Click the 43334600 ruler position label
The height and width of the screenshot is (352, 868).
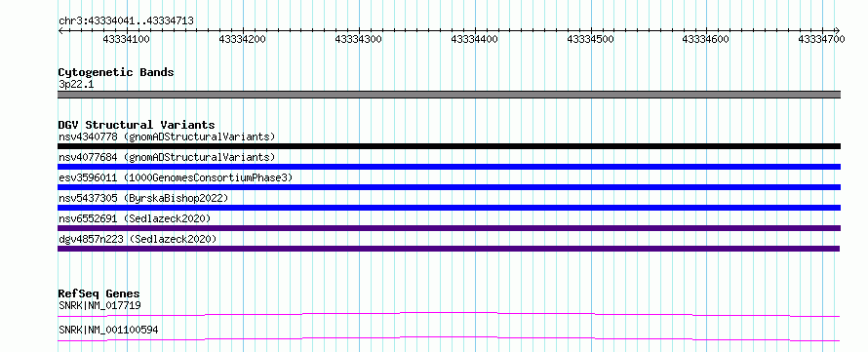[x=706, y=39]
